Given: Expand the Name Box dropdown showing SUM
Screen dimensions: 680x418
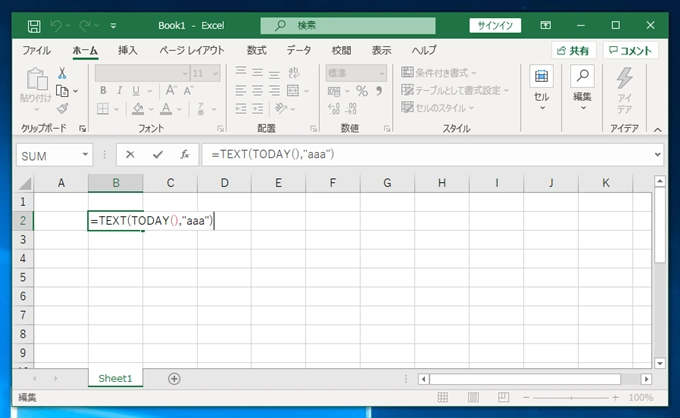Looking at the screenshot, I should pyautogui.click(x=85, y=154).
